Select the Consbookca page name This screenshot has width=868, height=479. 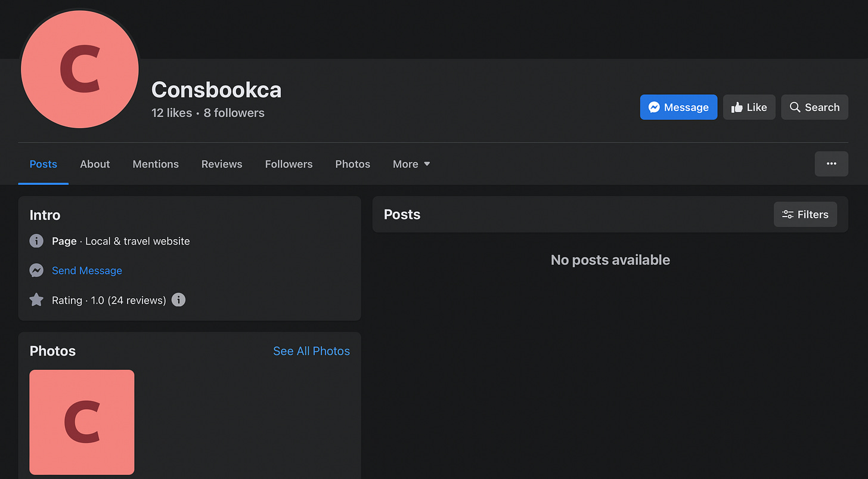(216, 89)
